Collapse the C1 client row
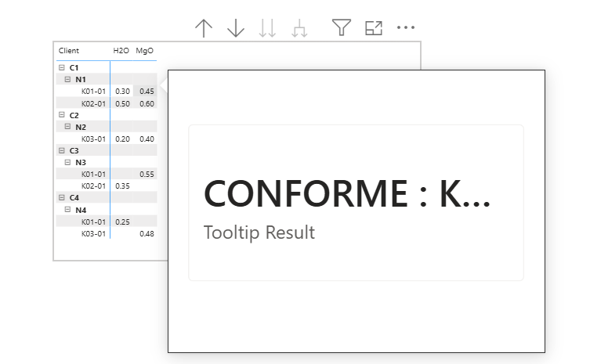Image resolution: width=590 pixels, height=364 pixels. tap(62, 67)
